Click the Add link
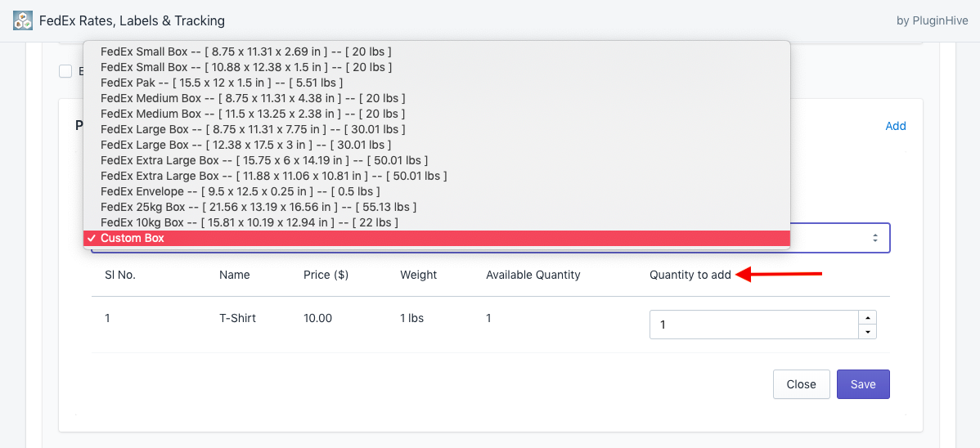Screen dimensions: 980x448 point(896,126)
